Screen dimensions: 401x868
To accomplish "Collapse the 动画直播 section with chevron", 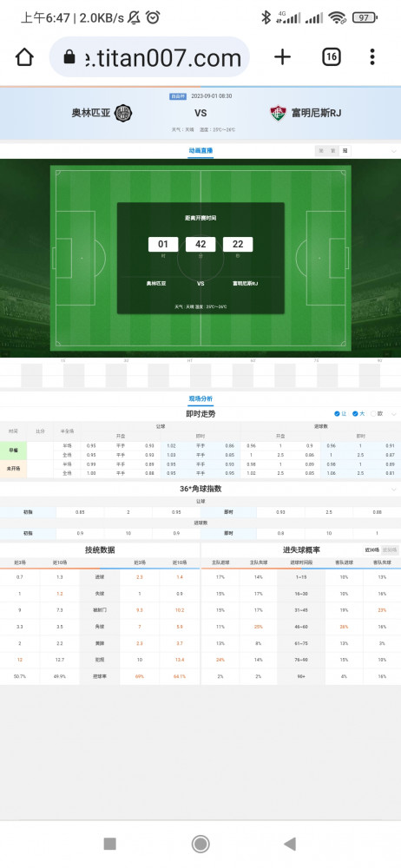I will (394, 151).
